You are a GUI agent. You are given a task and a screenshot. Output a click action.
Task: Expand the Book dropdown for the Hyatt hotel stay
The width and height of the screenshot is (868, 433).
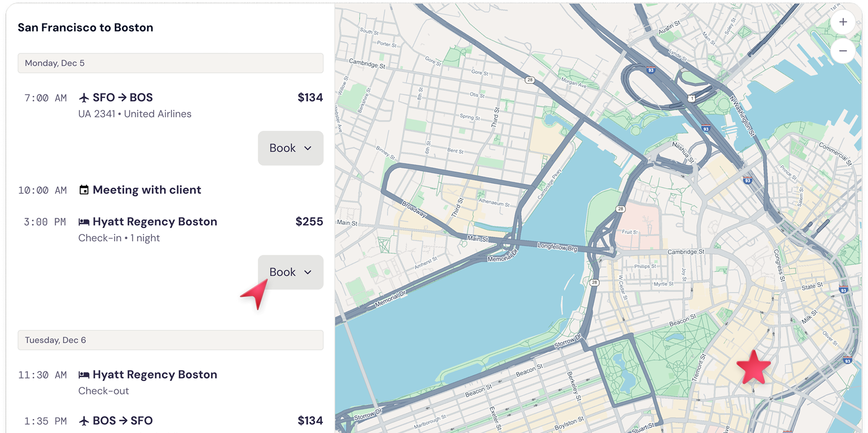pyautogui.click(x=290, y=272)
